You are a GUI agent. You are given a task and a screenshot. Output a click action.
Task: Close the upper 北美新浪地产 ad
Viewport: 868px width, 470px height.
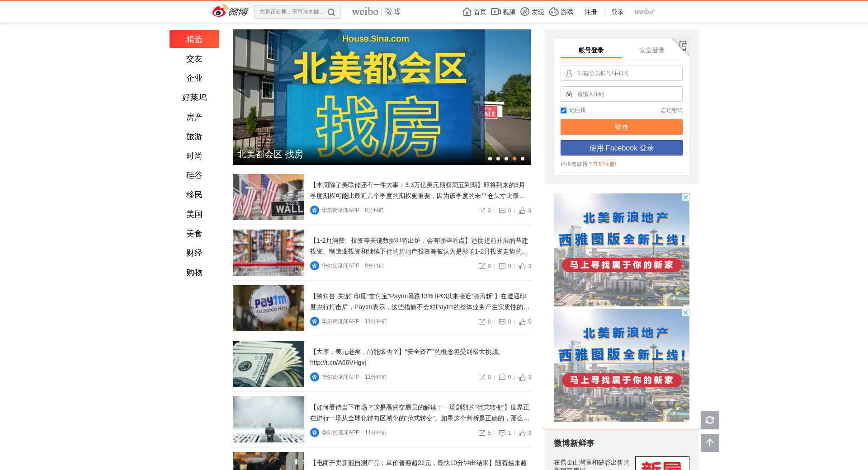[x=686, y=197]
